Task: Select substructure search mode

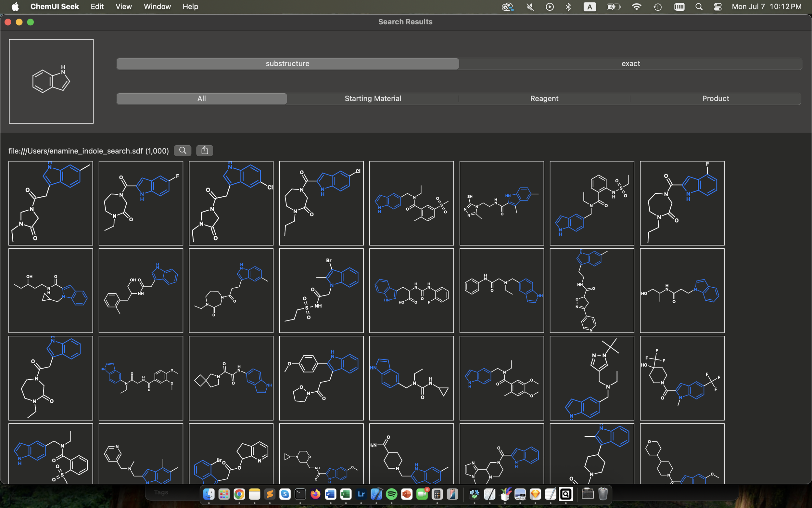Action: pyautogui.click(x=287, y=64)
